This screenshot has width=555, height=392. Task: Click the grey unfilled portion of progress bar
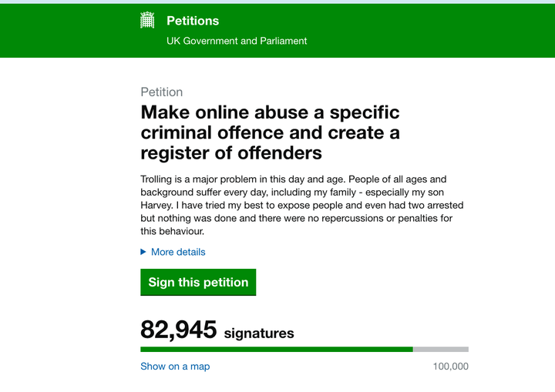(441, 350)
